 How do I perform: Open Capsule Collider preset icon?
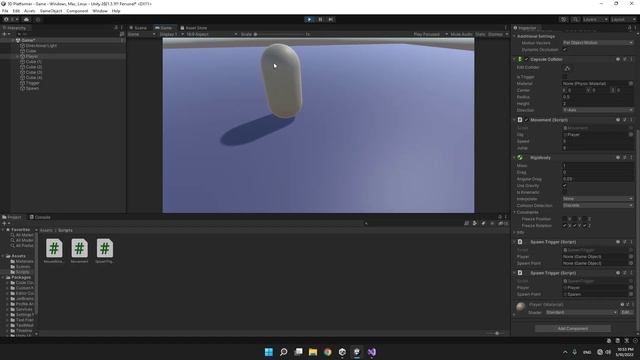624,59
